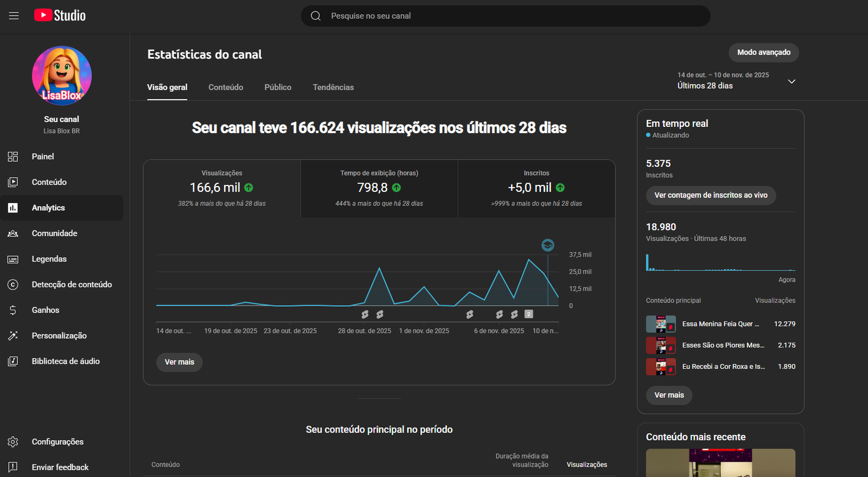868x477 pixels.
Task: Click Ver contagem de inscritos ao vivo
Action: click(x=711, y=195)
